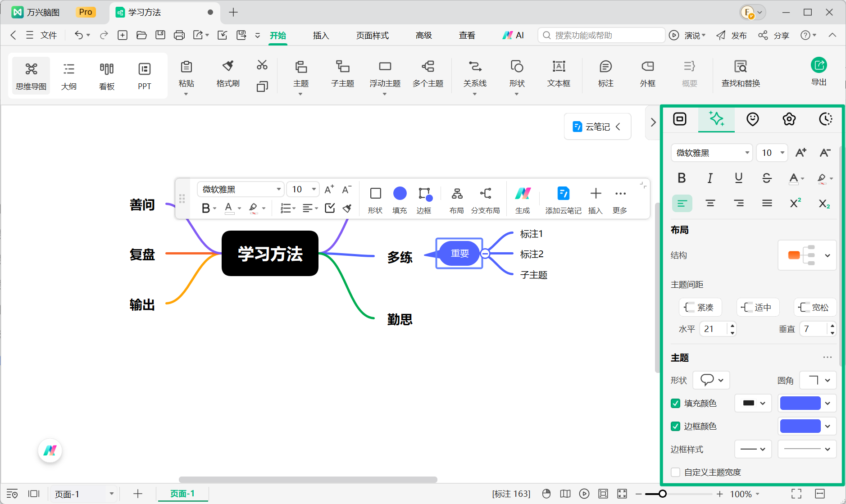Open the View (查看) ribbon tab
The height and width of the screenshot is (504, 846).
click(x=467, y=35)
